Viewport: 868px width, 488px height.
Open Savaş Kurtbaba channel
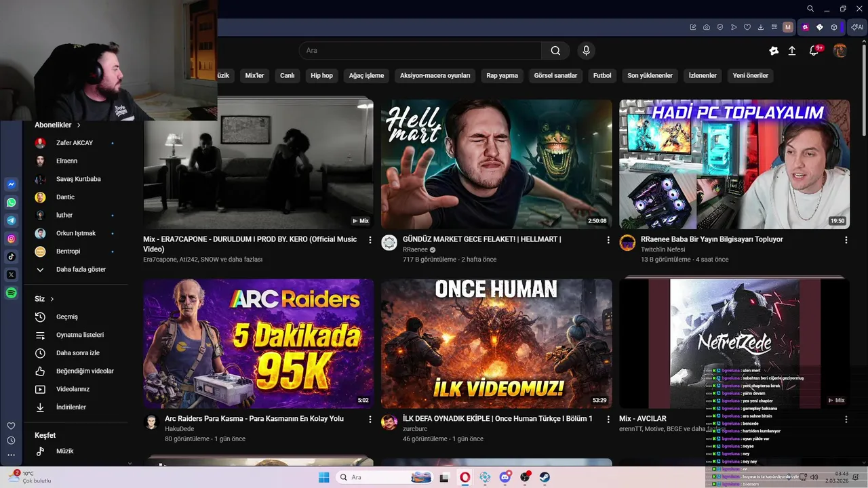[x=79, y=179]
